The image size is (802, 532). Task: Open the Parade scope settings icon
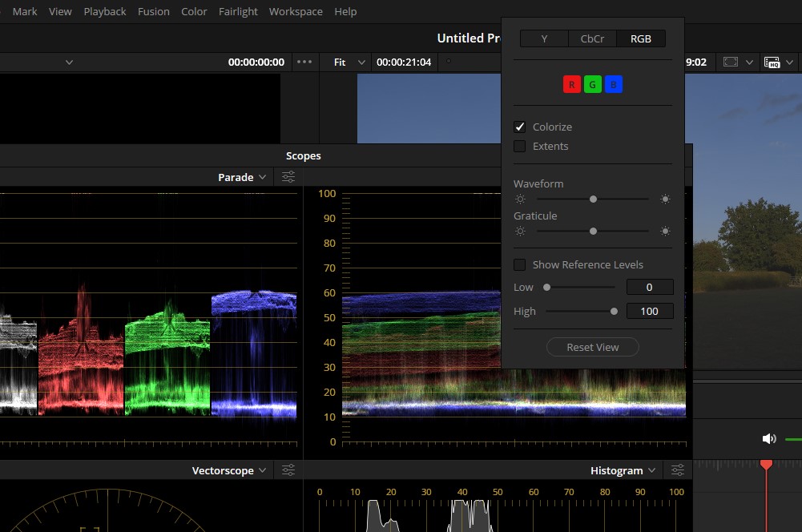(x=288, y=177)
